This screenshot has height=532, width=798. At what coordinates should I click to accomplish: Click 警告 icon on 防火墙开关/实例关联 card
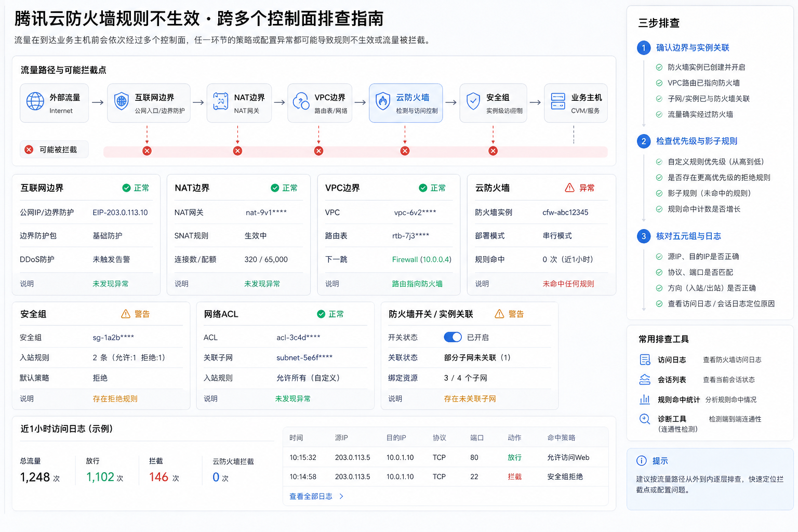499,314
